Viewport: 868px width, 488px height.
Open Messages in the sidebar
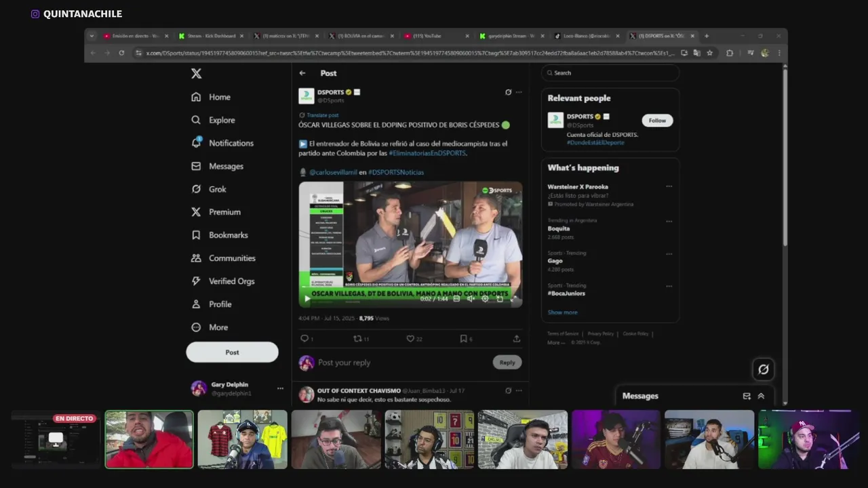tap(217, 166)
